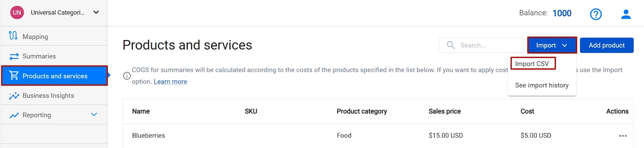
Task: Click the help question mark icon
Action: [596, 14]
